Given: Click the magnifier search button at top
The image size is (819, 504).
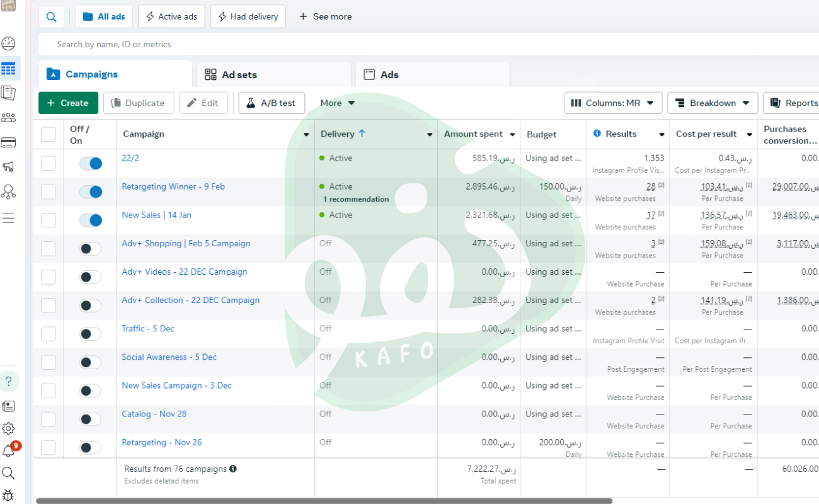Looking at the screenshot, I should 51,16.
